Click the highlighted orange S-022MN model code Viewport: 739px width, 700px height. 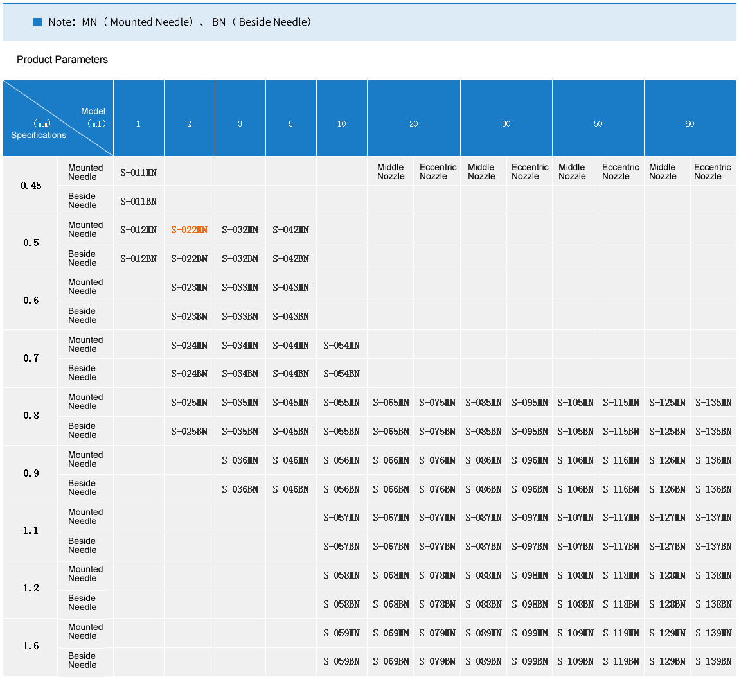tap(189, 230)
